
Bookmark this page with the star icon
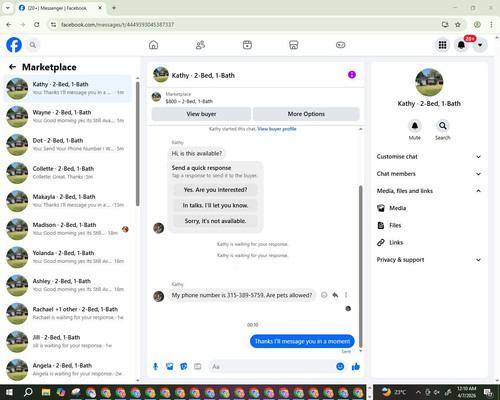pos(458,24)
